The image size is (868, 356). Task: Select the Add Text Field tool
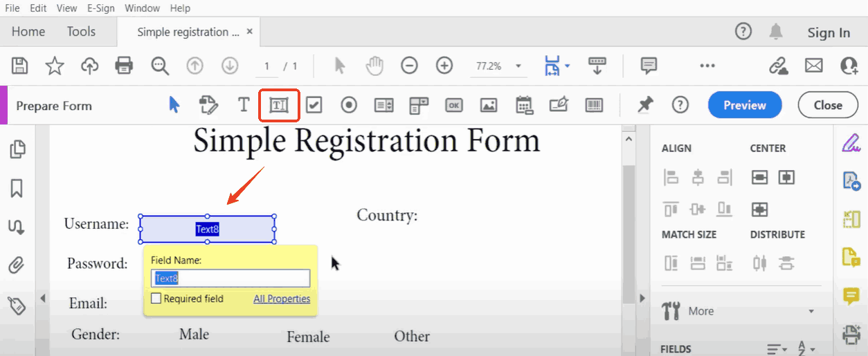point(278,105)
